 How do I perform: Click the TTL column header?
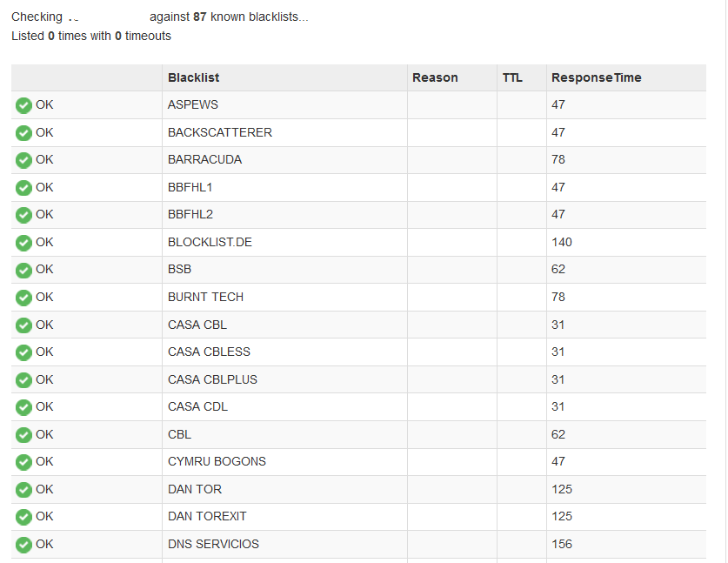click(512, 77)
